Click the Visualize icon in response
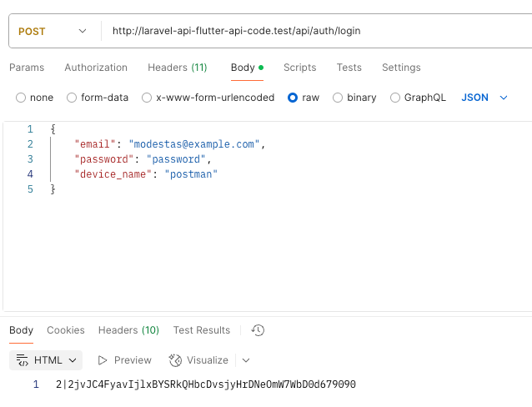532x407 pixels. [x=175, y=360]
